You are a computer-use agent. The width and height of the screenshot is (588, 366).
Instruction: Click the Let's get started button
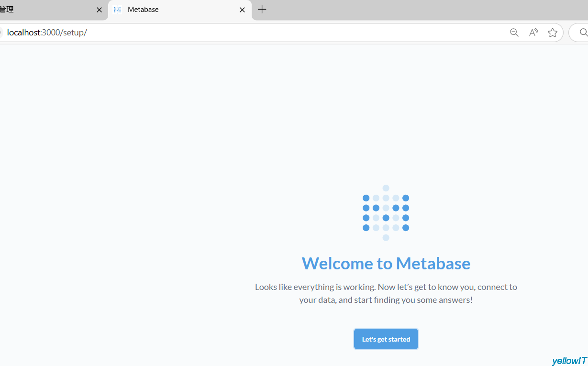386,339
